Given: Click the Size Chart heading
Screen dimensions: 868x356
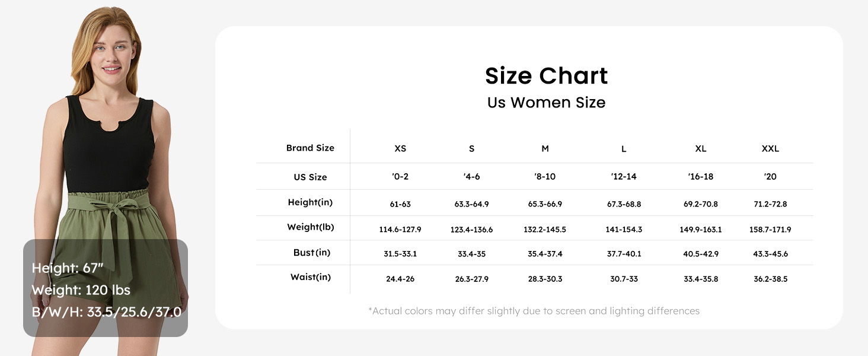Looking at the screenshot, I should coord(546,76).
